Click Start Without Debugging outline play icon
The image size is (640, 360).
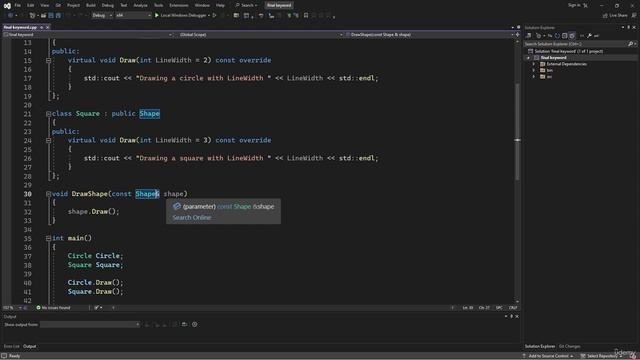tap(214, 16)
